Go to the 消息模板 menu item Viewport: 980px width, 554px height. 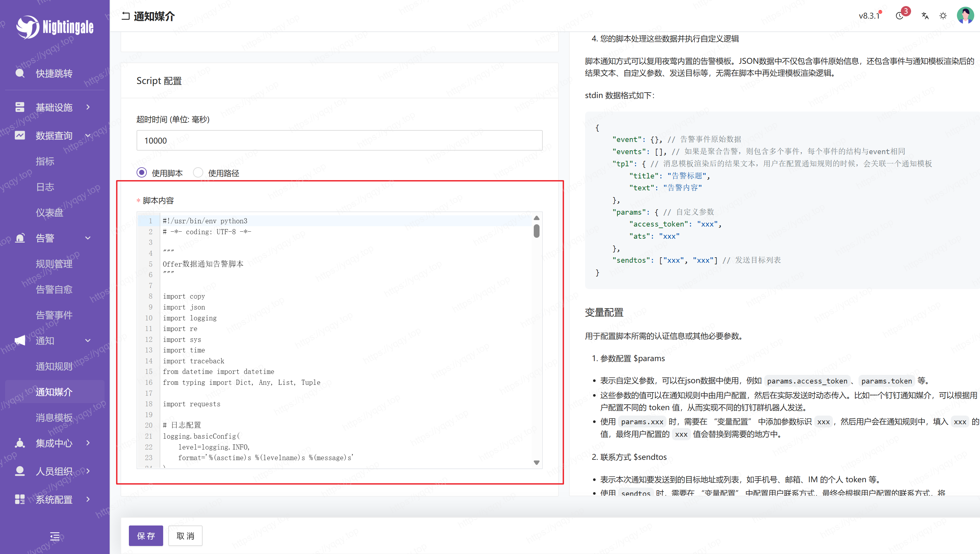[54, 418]
